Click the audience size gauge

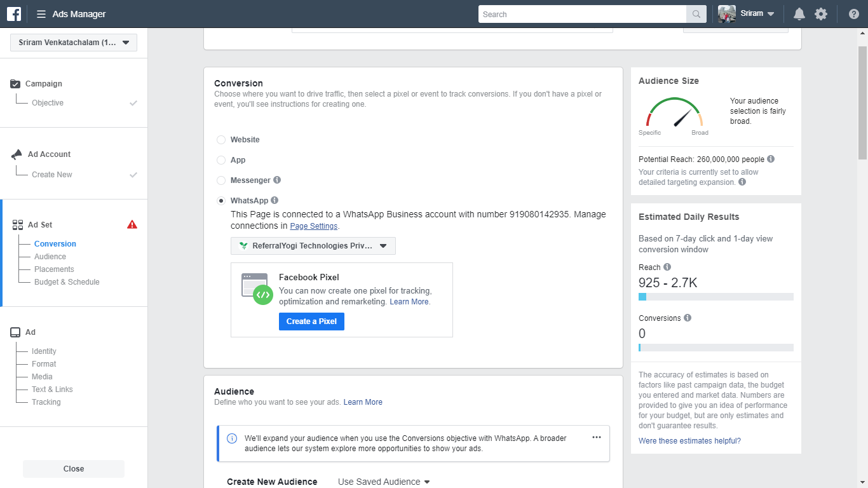click(x=674, y=112)
